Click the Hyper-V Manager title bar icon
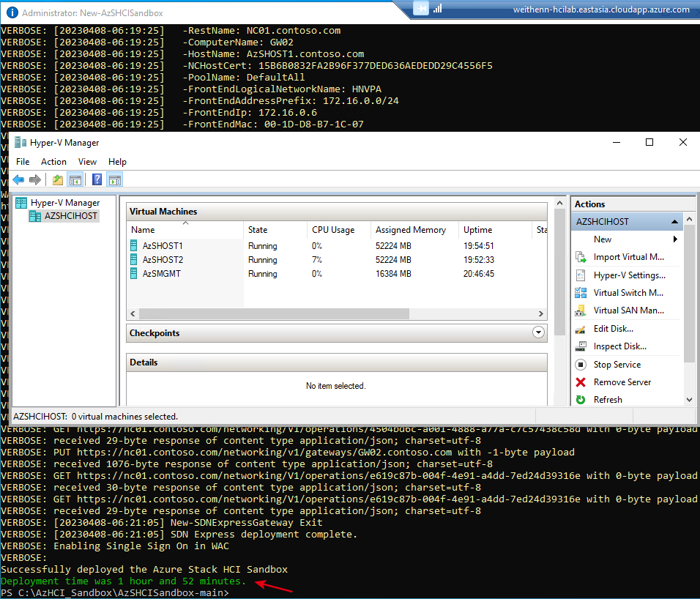Viewport: 700px width, 599px height. point(21,142)
